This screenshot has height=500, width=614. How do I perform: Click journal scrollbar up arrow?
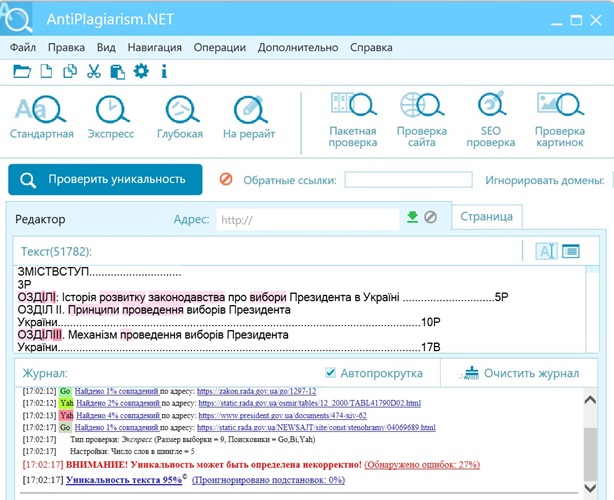(590, 400)
